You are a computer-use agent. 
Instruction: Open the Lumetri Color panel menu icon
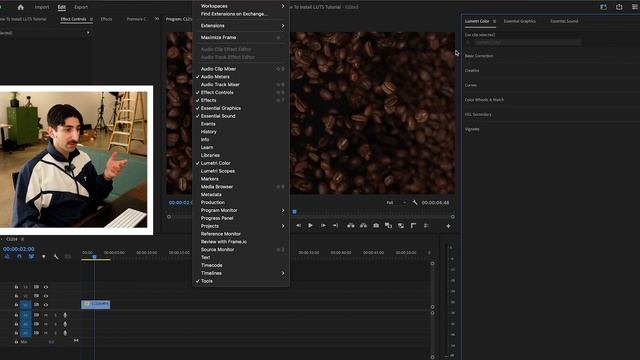pyautogui.click(x=494, y=21)
